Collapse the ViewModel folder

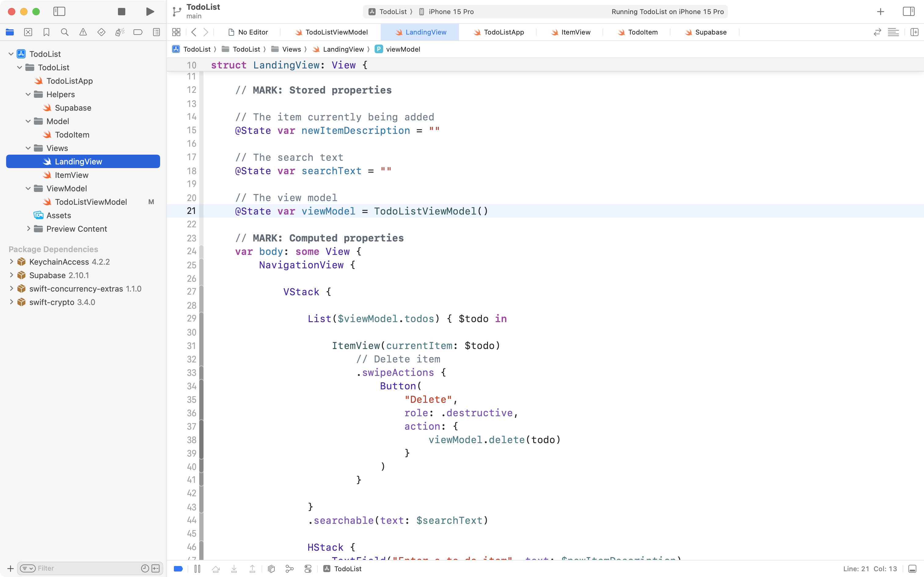[28, 188]
